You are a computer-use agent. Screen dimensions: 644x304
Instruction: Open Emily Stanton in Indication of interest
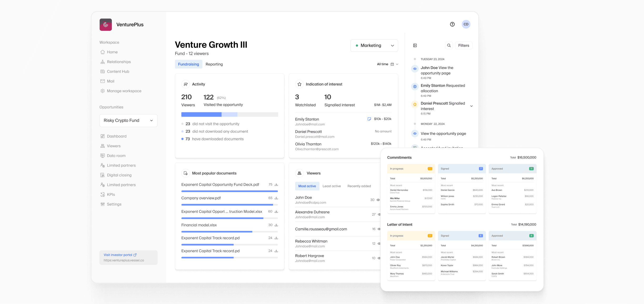(343, 122)
